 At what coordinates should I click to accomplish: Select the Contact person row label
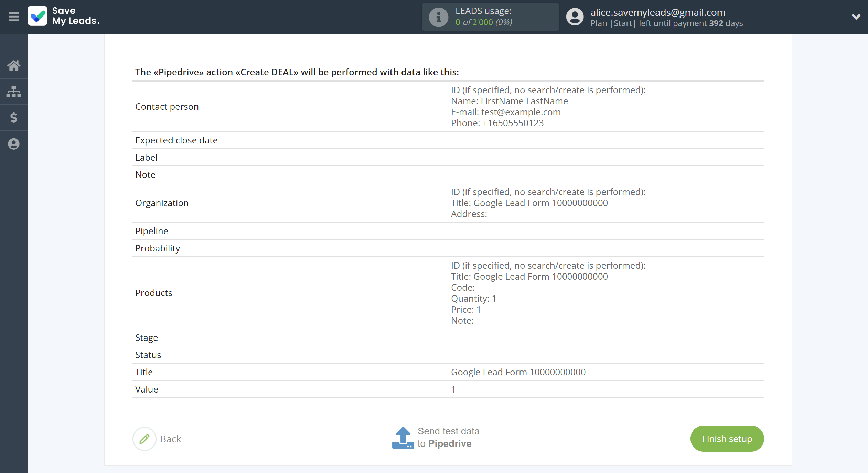tap(167, 106)
